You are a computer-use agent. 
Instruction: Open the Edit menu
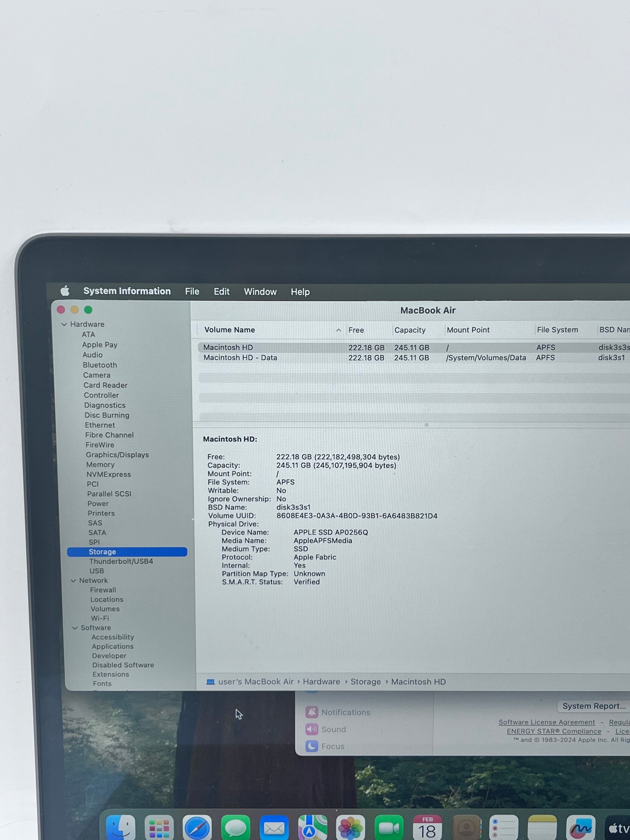[221, 292]
